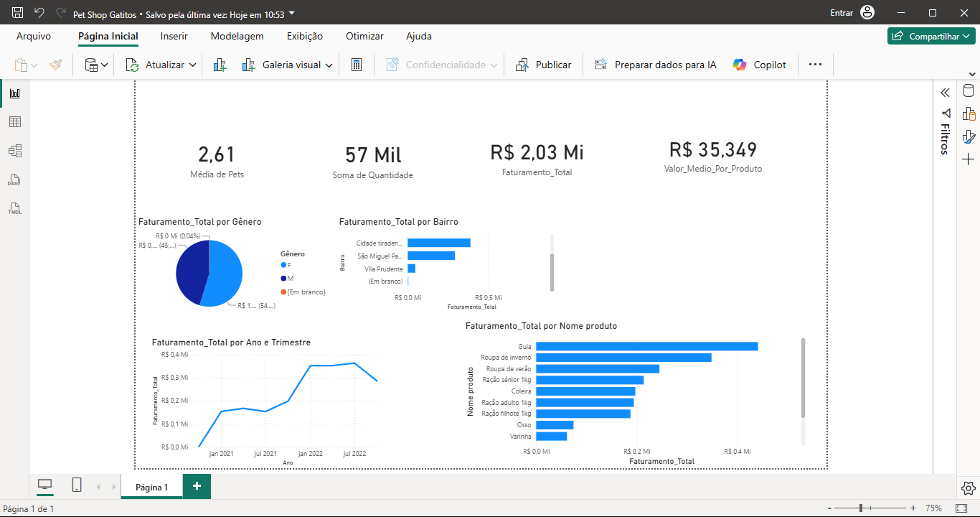Click the calculator new measure icon

coord(356,65)
